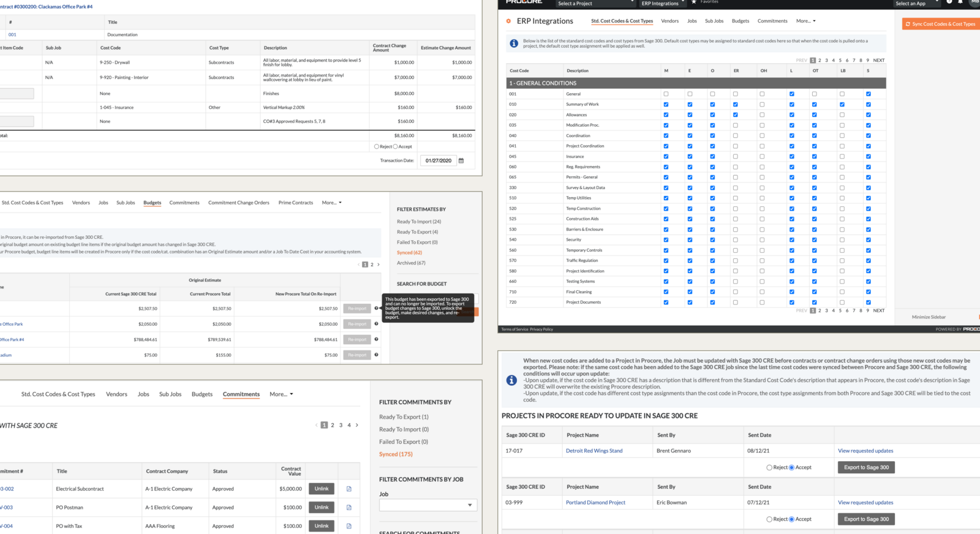The image size is (980, 534).
Task: Open Vendors tab in cost codes window
Action: pos(669,21)
